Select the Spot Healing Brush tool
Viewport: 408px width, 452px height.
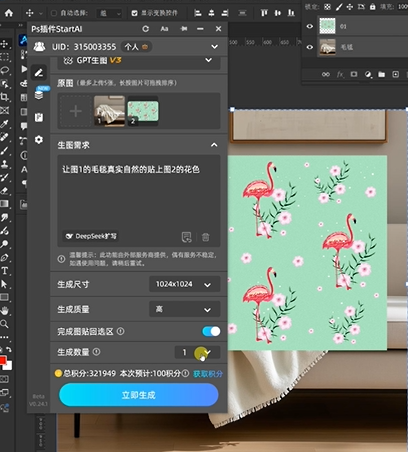point(5,137)
